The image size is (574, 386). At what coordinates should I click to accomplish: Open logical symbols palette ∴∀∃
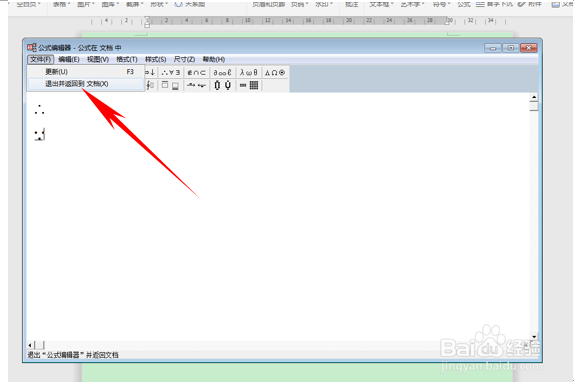(x=171, y=73)
